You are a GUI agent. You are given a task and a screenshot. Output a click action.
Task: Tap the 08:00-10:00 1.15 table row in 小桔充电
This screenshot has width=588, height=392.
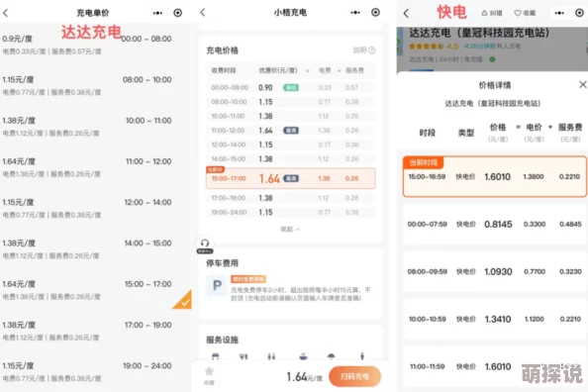point(291,102)
